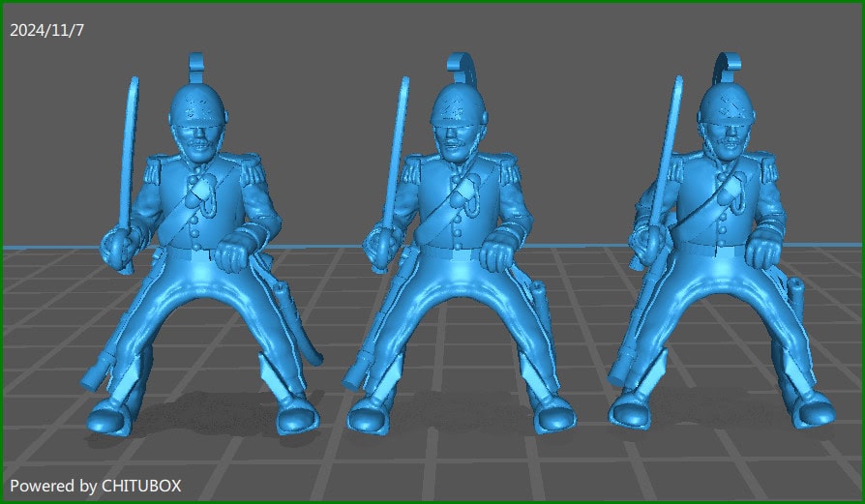Click the right soldier's face

721,141
